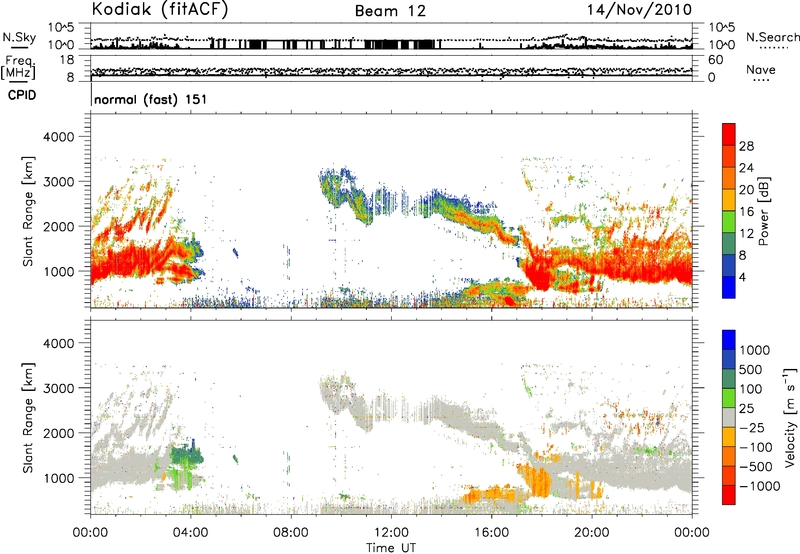
Task: Click the '-1000' Velocity colorbar label
Action: [760, 486]
